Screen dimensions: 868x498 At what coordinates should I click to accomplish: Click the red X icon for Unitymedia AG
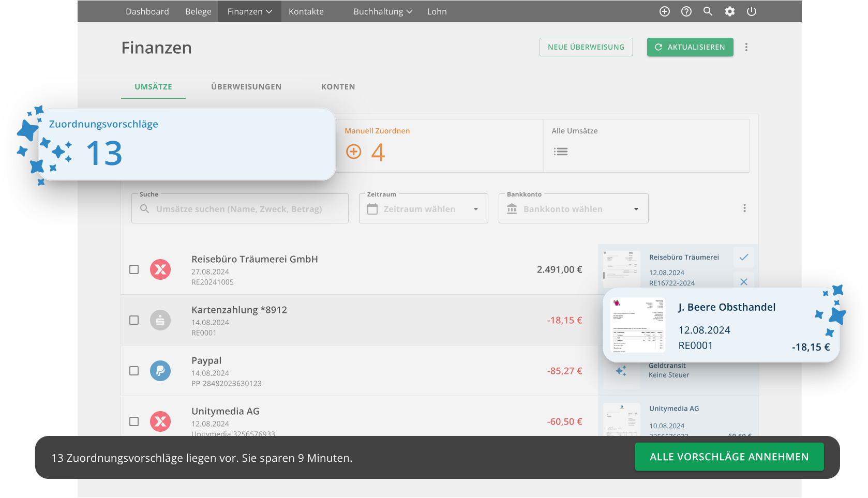tap(160, 421)
